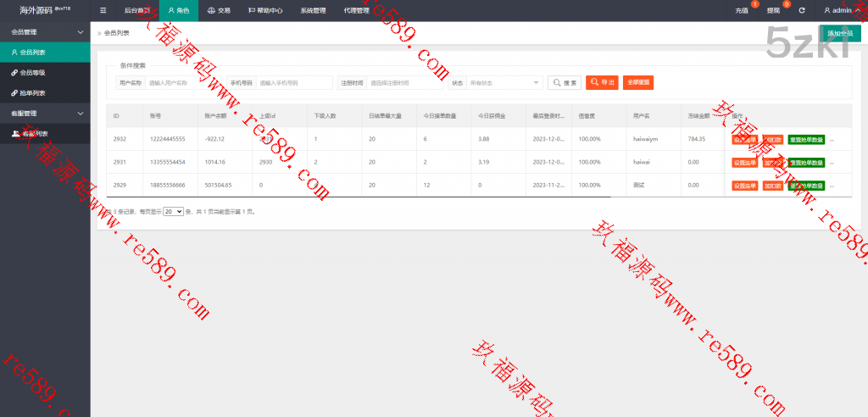Open the admin user menu
Image resolution: width=868 pixels, height=417 pixels.
(x=841, y=11)
